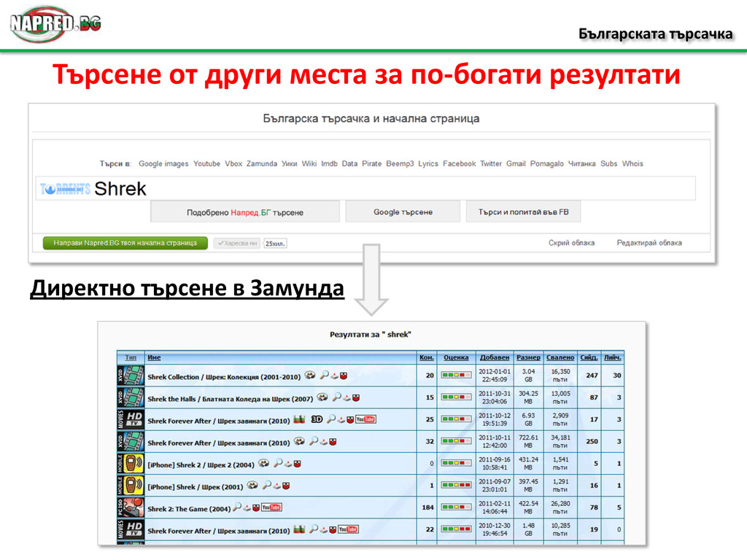
Task: Click the Скрий облака link
Action: click(571, 243)
